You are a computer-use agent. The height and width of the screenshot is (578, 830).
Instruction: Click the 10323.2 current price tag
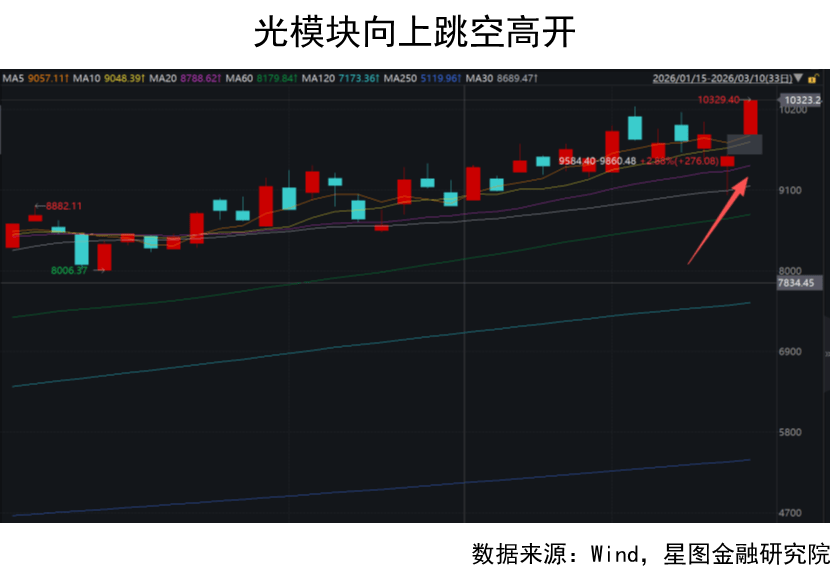(802, 100)
